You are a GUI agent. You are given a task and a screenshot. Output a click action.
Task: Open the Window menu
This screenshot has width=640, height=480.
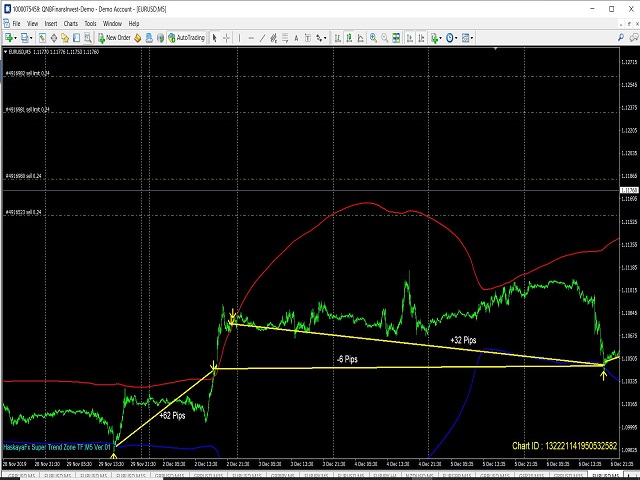112,24
